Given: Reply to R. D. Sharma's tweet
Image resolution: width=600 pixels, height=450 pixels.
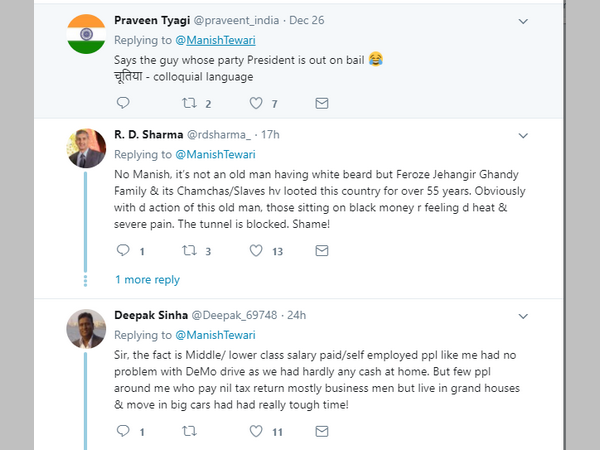Looking at the screenshot, I should pyautogui.click(x=123, y=251).
